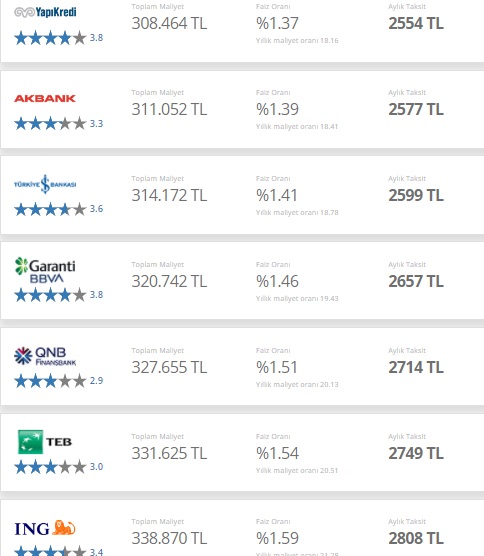Click the QNB Finansbank logo
Image resolution: width=484 pixels, height=556 pixels.
[45, 356]
